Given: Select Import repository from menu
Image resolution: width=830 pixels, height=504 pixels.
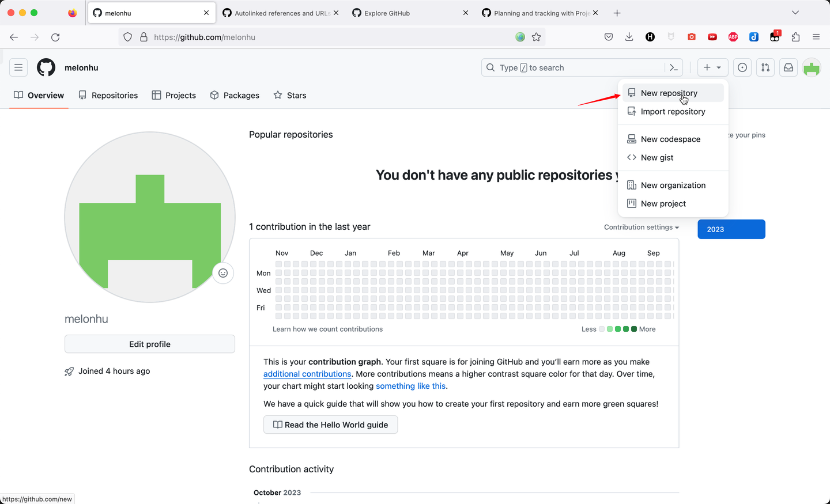Looking at the screenshot, I should tap(673, 111).
